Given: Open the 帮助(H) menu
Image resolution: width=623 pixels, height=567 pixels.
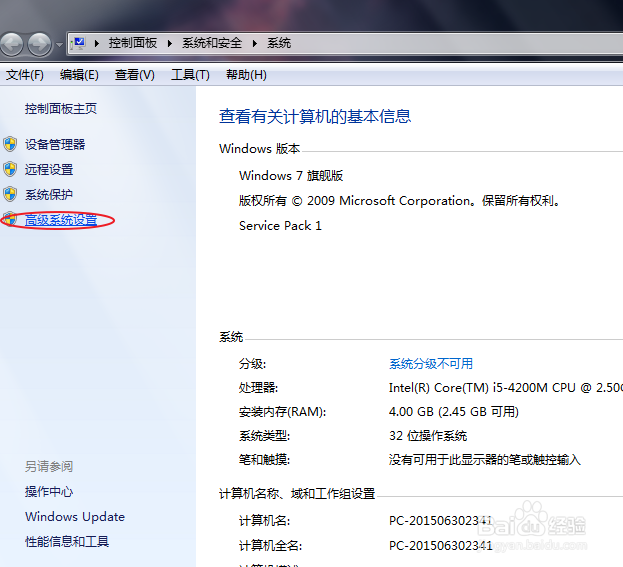Looking at the screenshot, I should [246, 75].
